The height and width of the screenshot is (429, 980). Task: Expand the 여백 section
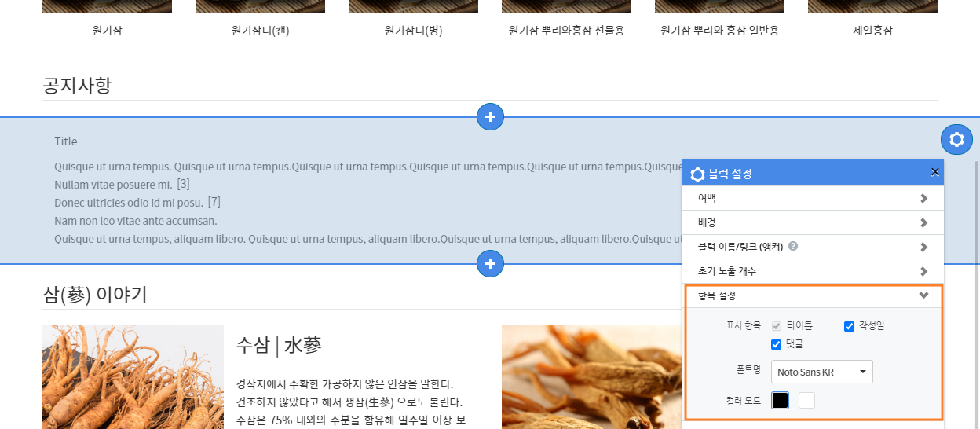tap(813, 198)
